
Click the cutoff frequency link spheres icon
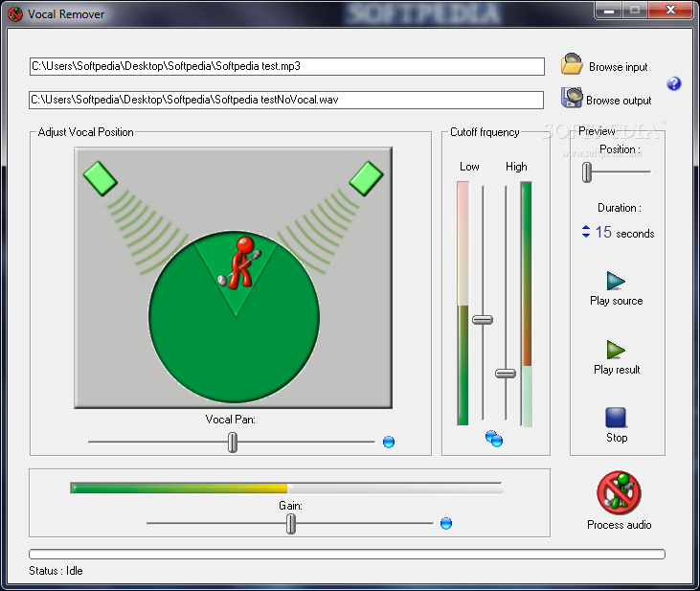pos(494,439)
